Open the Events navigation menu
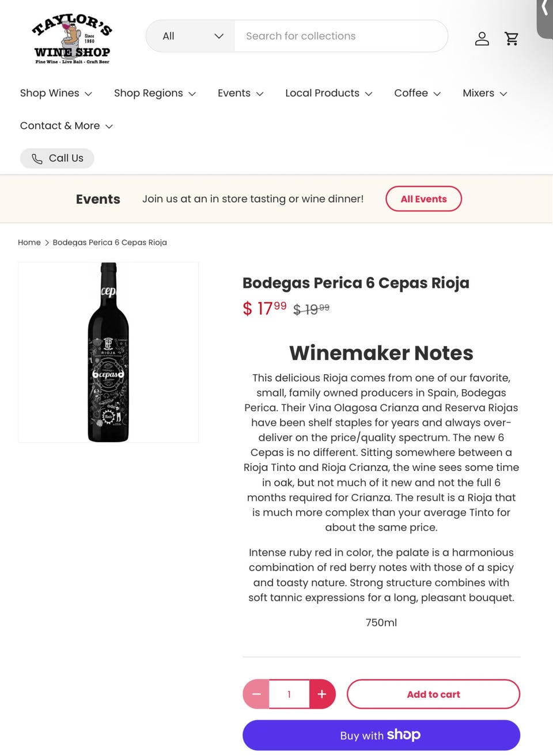Screen dimensions: 553x756 240,93
